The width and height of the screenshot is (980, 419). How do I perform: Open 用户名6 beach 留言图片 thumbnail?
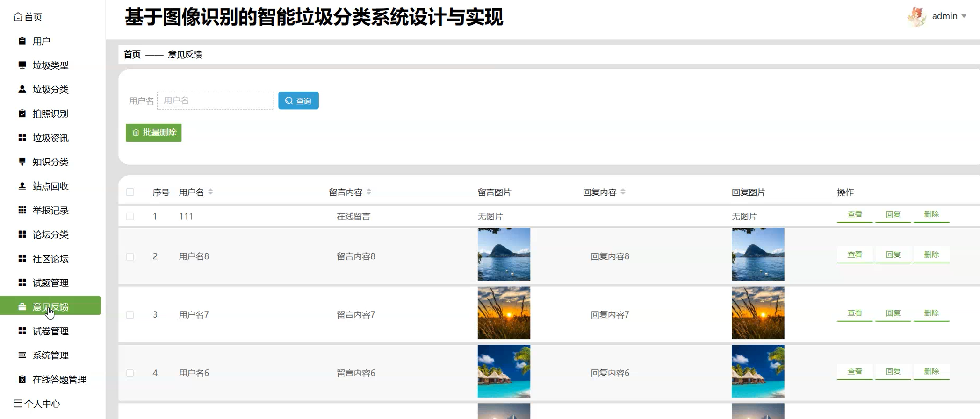pyautogui.click(x=504, y=371)
